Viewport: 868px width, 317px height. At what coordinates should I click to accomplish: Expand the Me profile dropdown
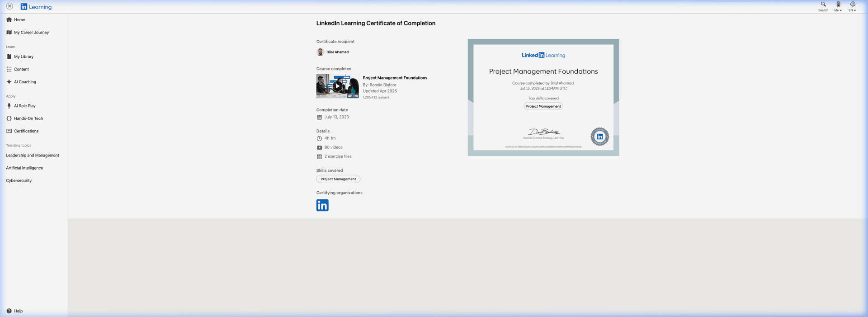(x=838, y=6)
